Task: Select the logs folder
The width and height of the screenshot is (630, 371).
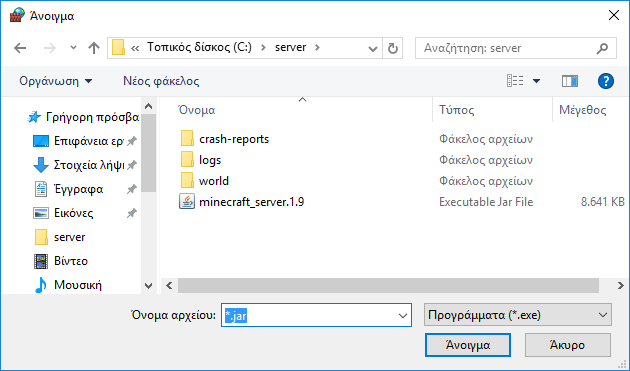Action: pyautogui.click(x=210, y=160)
